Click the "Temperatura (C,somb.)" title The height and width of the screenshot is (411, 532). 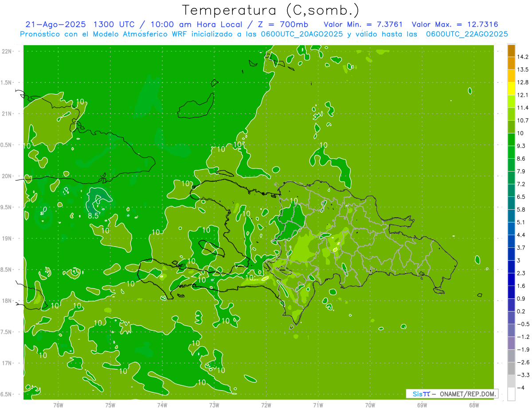click(x=271, y=10)
